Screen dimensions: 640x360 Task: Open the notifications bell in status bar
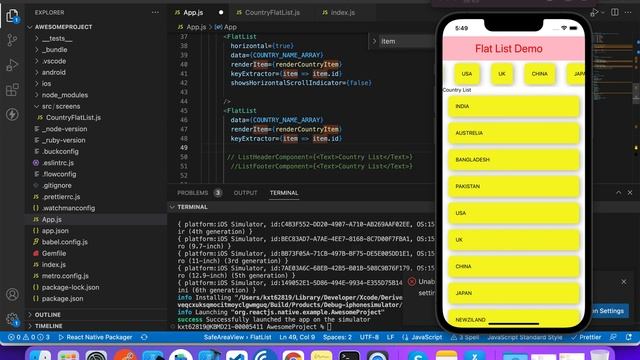[x=629, y=337]
